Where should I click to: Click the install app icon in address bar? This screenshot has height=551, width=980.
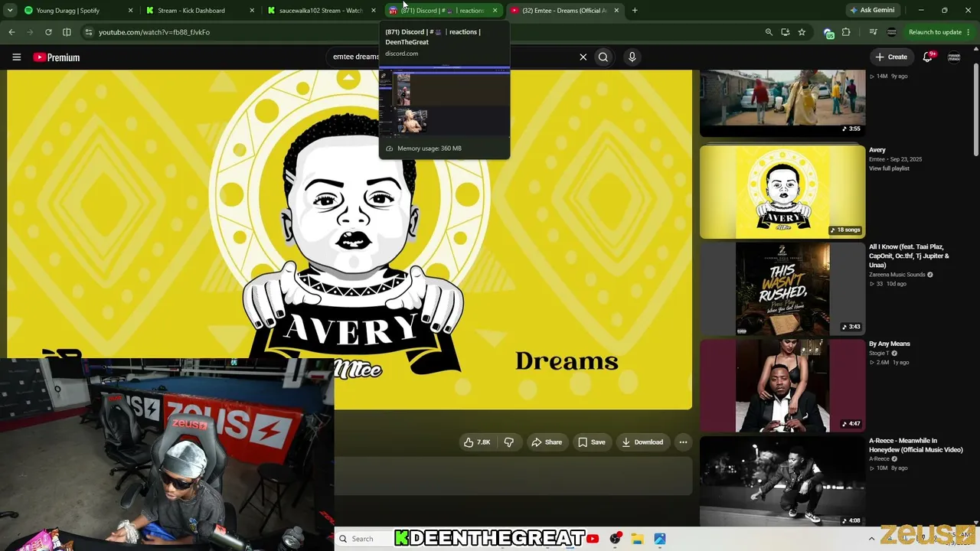[786, 32]
